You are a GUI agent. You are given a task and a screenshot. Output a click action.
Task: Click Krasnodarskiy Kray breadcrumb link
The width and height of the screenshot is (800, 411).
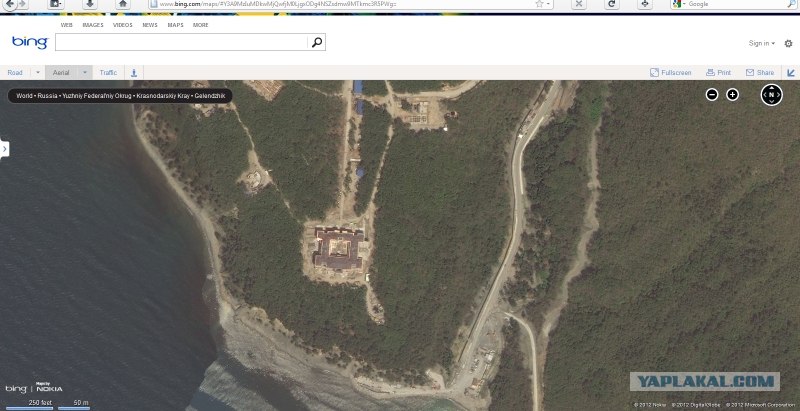163,96
